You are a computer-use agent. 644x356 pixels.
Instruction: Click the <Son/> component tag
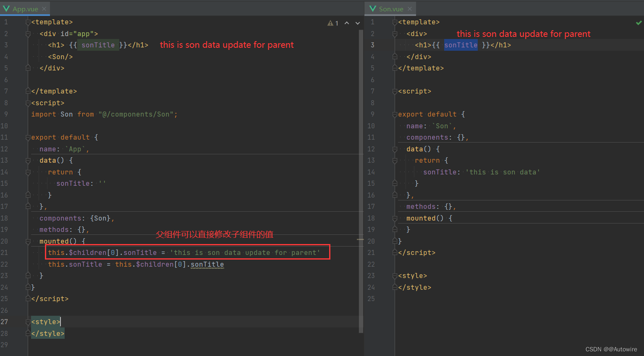pos(60,57)
